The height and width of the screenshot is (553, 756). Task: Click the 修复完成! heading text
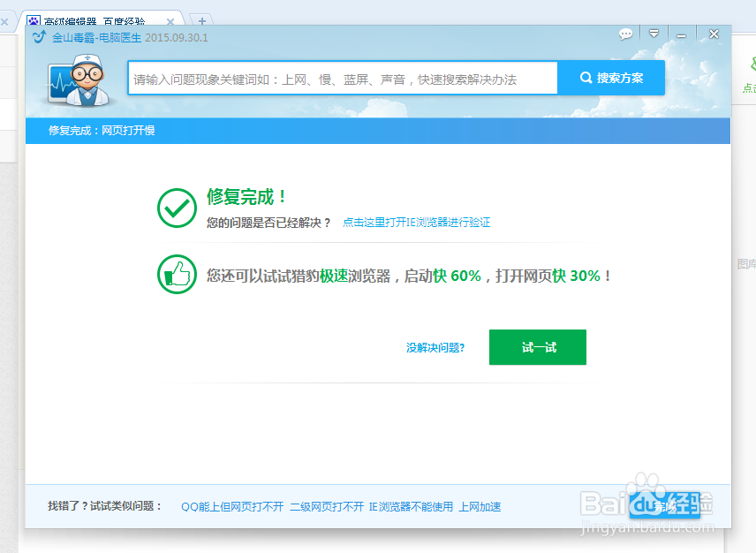point(246,197)
